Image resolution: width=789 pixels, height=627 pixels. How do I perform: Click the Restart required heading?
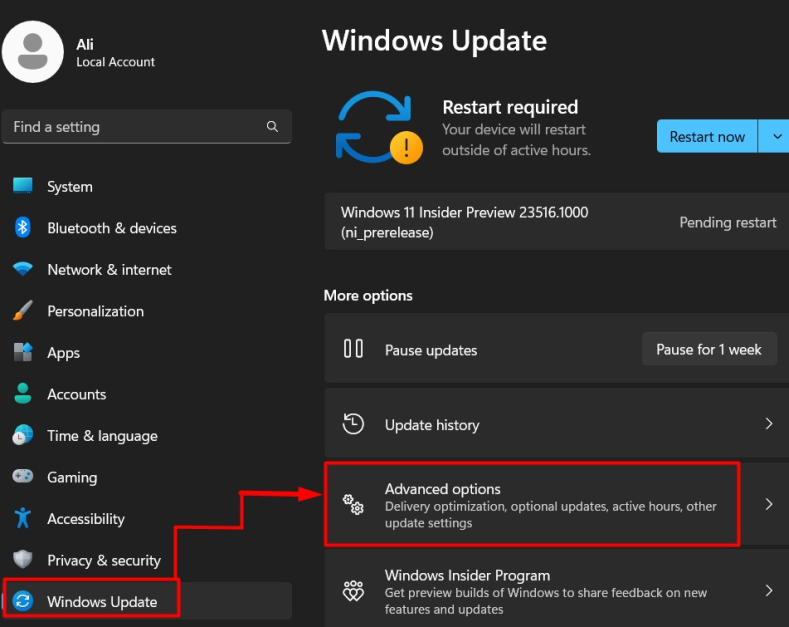[510, 107]
